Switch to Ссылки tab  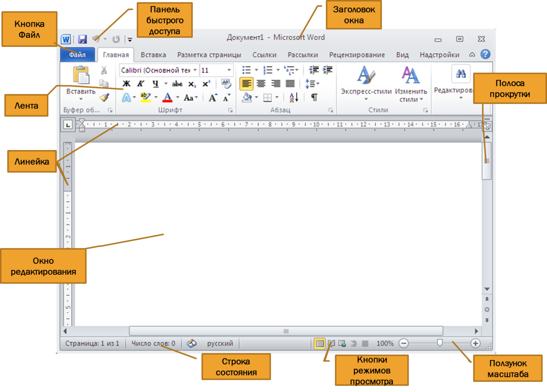click(264, 55)
